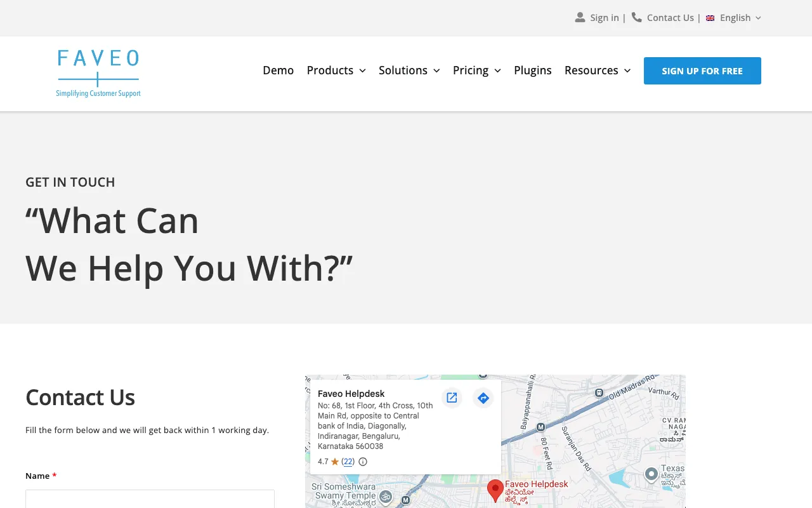Click the Sign Up For Free button
The image size is (812, 508).
pos(702,70)
